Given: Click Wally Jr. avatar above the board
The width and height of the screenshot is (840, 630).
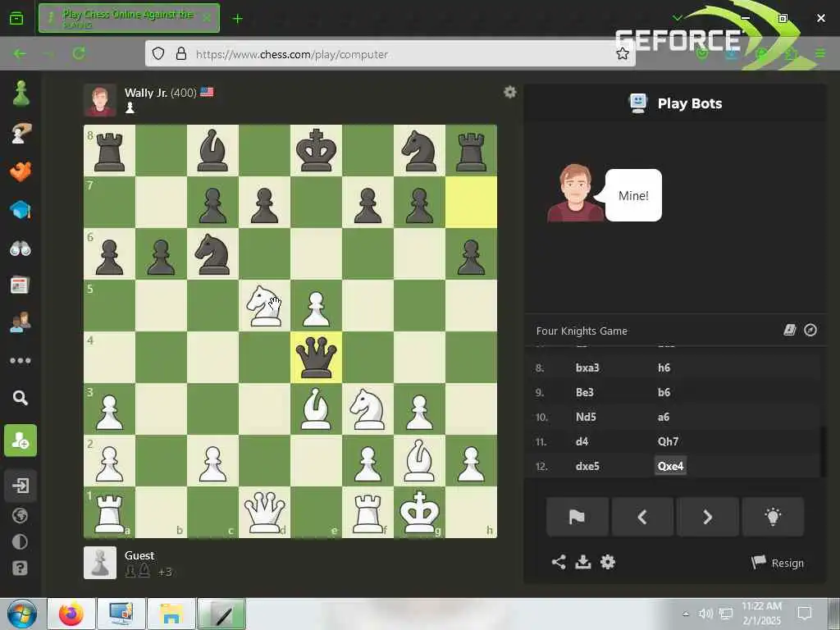Looking at the screenshot, I should [x=99, y=100].
